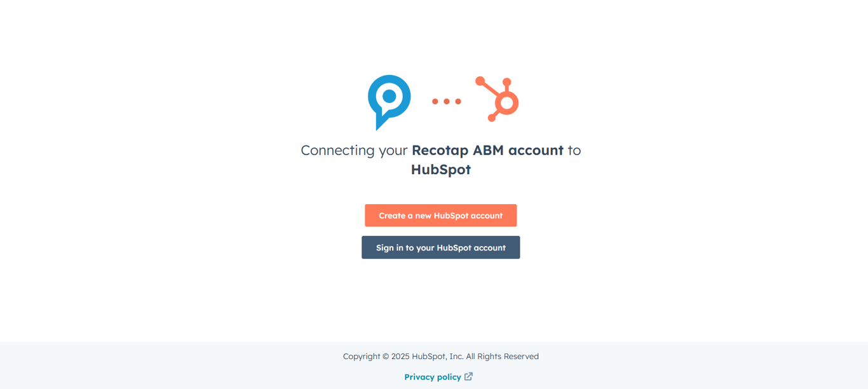Click the first orange connection dot
Screen dimensions: 868x389
(x=435, y=102)
